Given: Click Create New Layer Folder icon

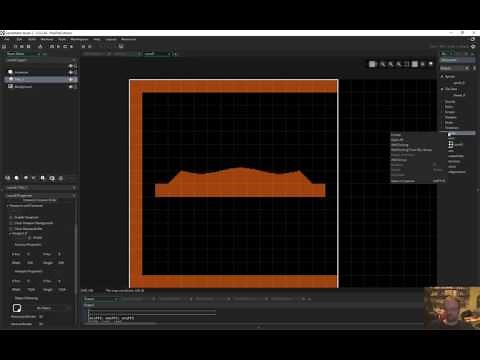Looking at the screenshot, I should [52, 178].
